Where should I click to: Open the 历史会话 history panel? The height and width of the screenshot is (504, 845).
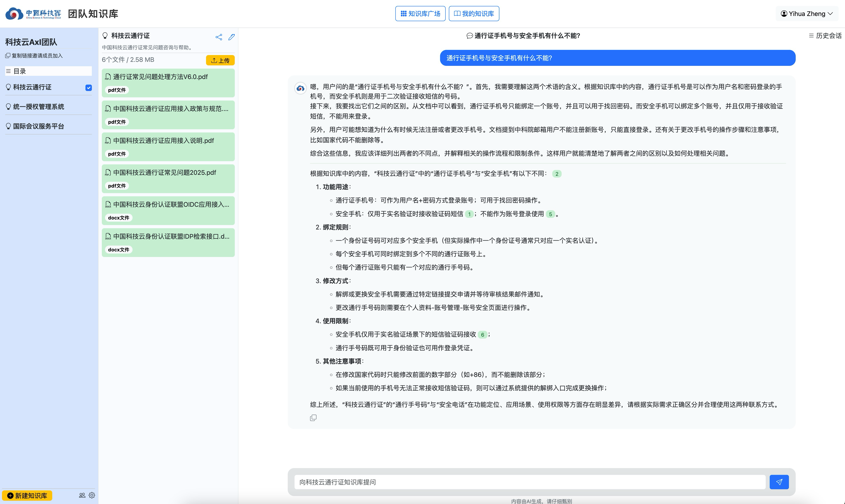tap(825, 36)
